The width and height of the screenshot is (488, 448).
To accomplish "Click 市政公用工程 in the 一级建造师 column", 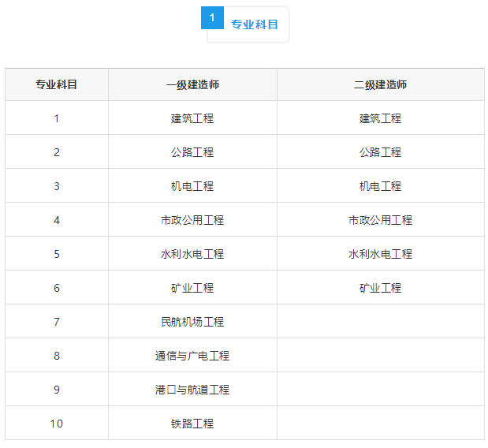I will 192,220.
